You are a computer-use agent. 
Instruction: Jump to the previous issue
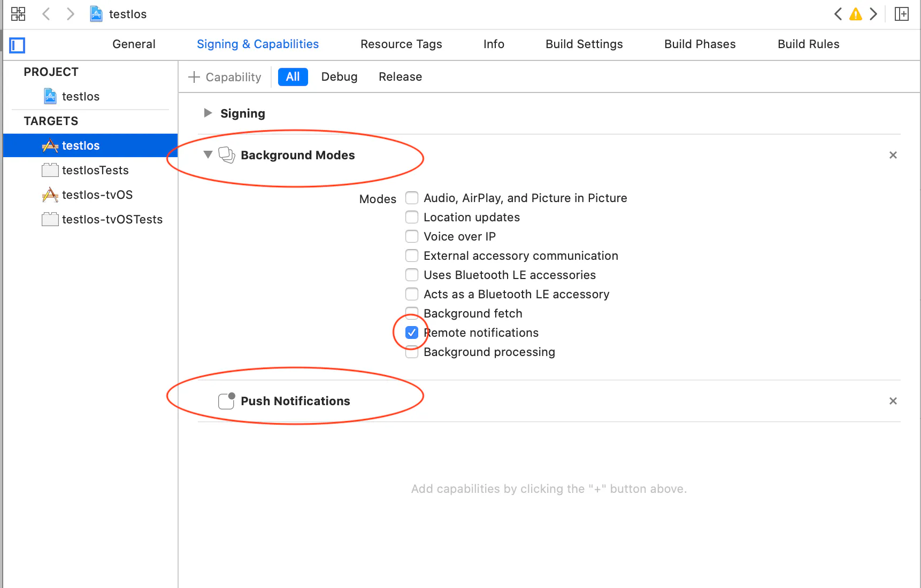(838, 14)
